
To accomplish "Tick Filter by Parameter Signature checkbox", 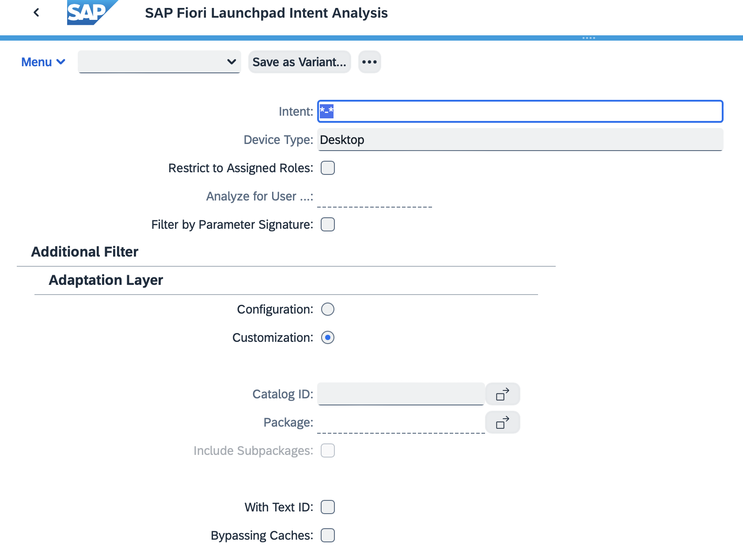I will 328,224.
